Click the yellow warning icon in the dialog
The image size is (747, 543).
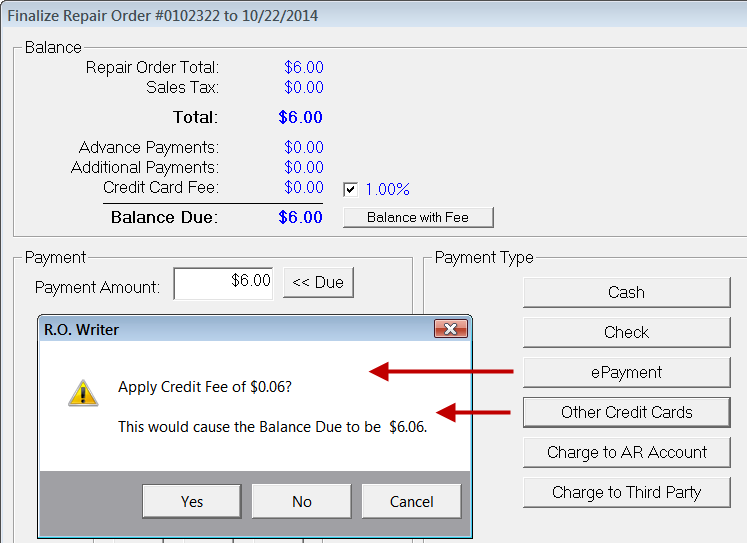(83, 392)
